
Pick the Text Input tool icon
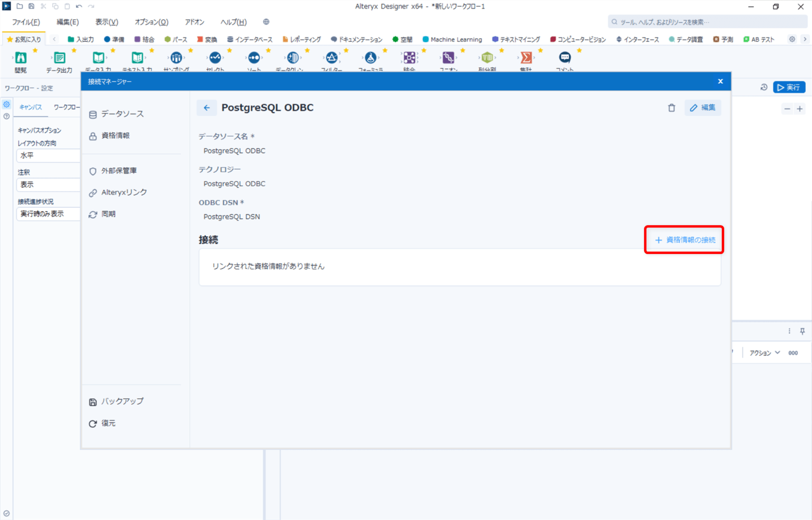[x=137, y=58]
